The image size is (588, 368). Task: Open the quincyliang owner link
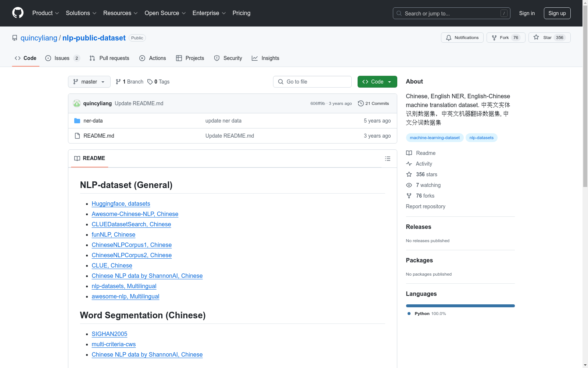(x=39, y=38)
